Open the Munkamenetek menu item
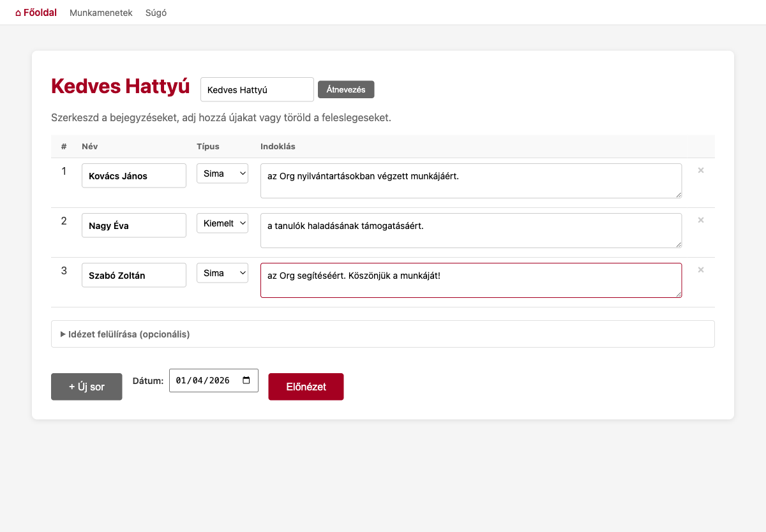The width and height of the screenshot is (766, 532). [101, 13]
